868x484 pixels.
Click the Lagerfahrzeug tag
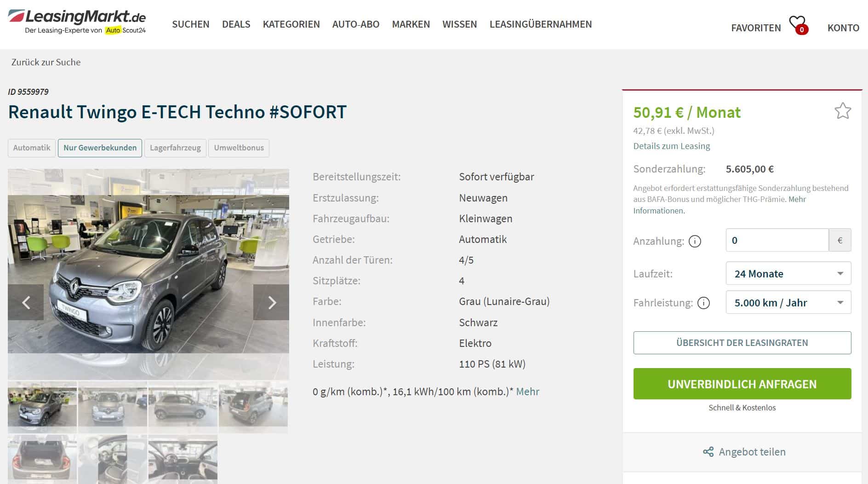(x=175, y=148)
